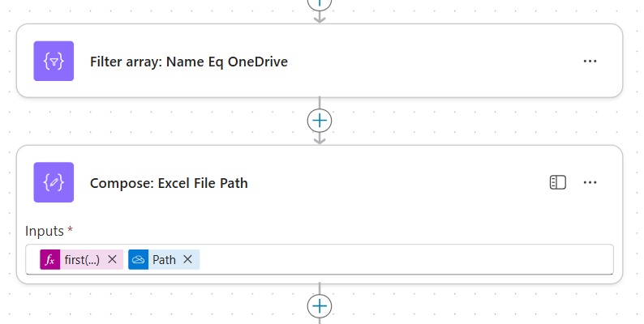Click the purple Filter array action icon
Image resolution: width=644 pixels, height=324 pixels.
coord(54,61)
